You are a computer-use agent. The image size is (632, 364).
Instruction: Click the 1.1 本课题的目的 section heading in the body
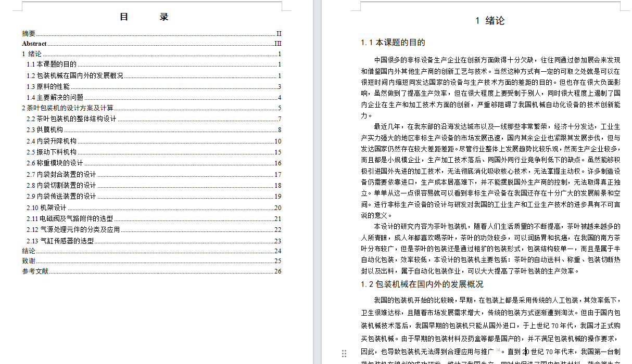pos(393,43)
